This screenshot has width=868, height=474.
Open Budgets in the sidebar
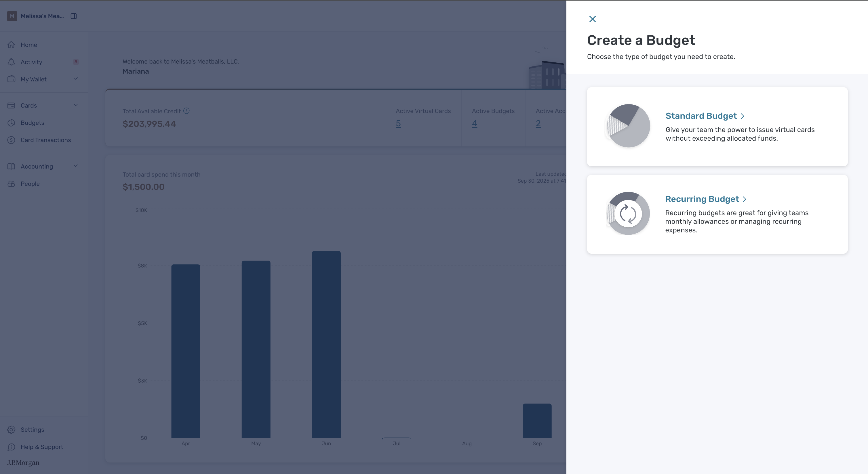coord(32,123)
